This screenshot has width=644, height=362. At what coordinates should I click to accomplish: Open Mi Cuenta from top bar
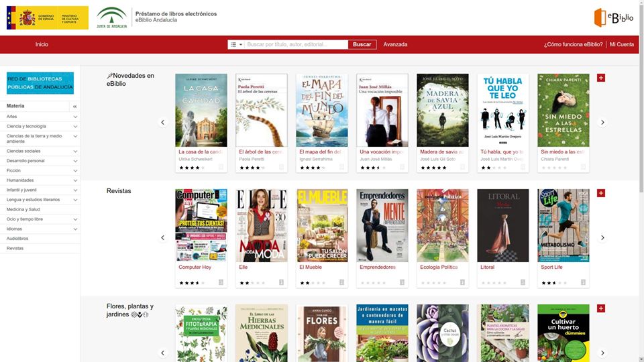click(x=621, y=45)
